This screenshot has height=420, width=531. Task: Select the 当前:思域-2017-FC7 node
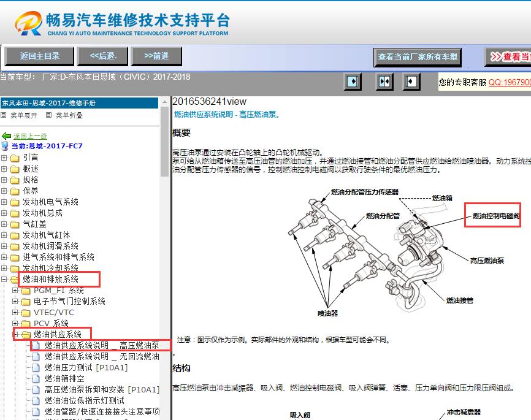click(x=47, y=146)
